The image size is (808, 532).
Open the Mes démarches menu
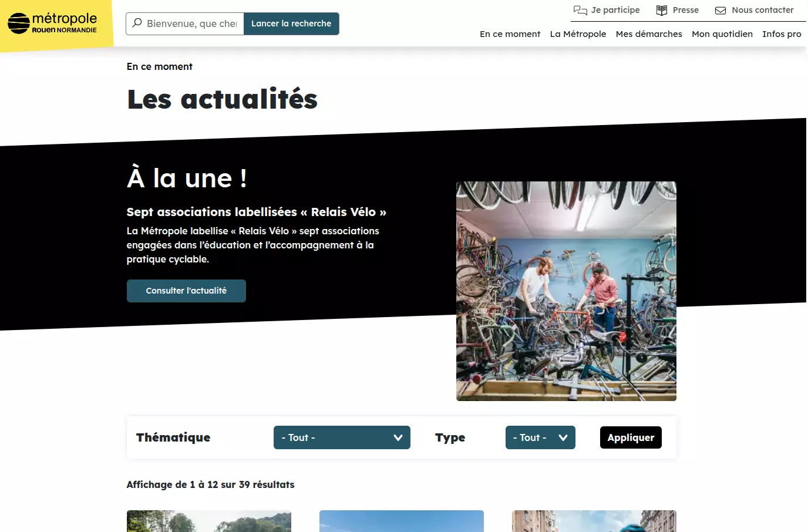click(x=649, y=34)
